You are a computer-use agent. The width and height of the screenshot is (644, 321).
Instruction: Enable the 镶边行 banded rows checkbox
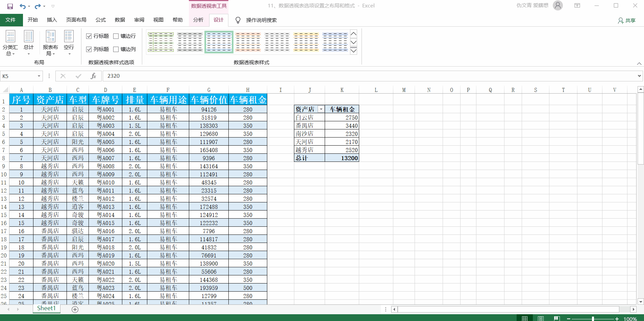click(x=116, y=36)
